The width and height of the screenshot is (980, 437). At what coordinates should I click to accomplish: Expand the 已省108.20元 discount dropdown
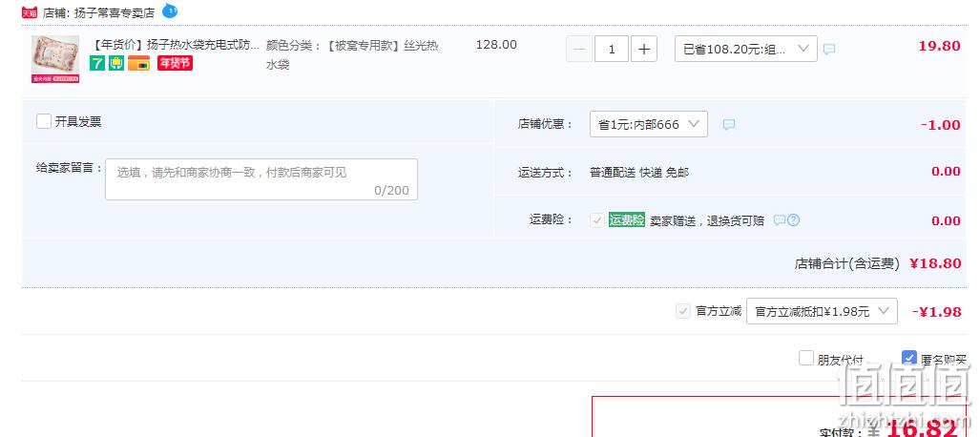point(745,49)
